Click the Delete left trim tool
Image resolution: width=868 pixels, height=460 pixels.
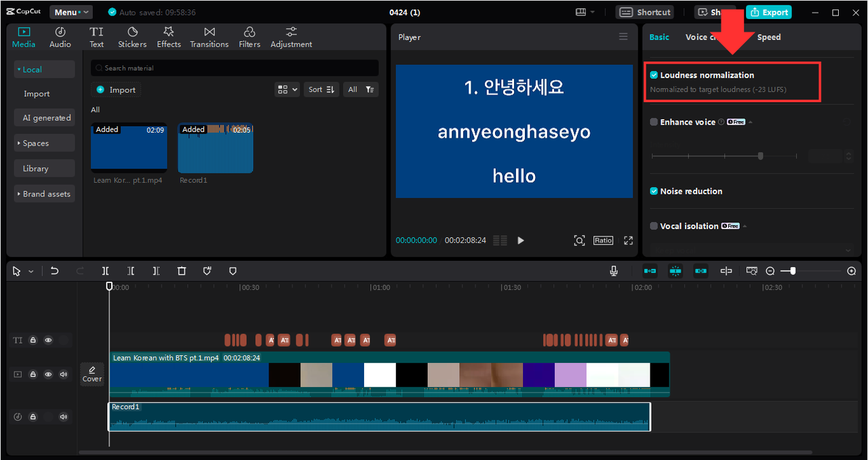131,271
